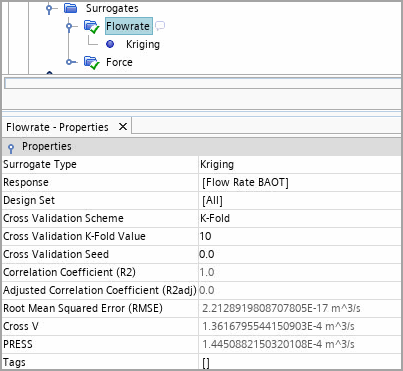The height and width of the screenshot is (371, 403).
Task: Collapse the Flowrate tree node
Action: (69, 26)
